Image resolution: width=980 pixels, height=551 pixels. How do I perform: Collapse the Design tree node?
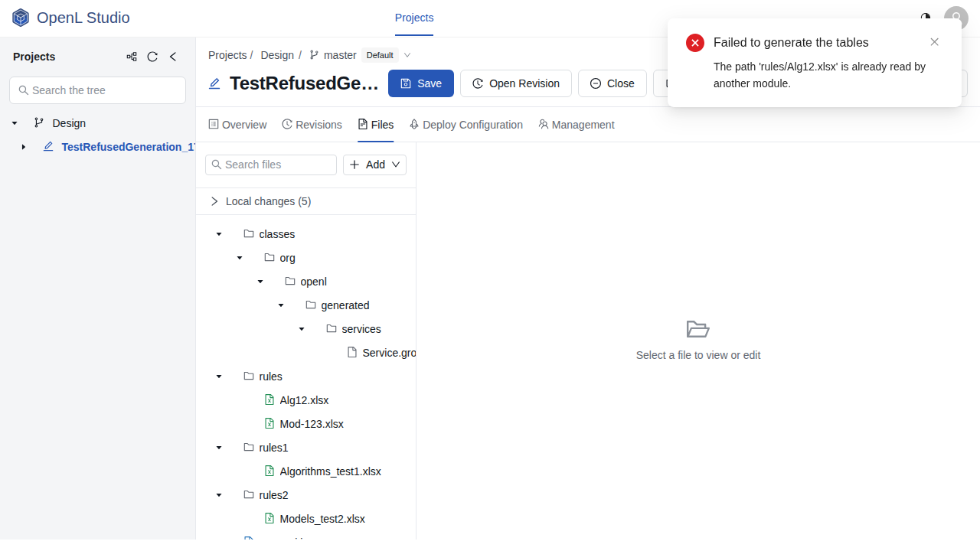(x=15, y=123)
